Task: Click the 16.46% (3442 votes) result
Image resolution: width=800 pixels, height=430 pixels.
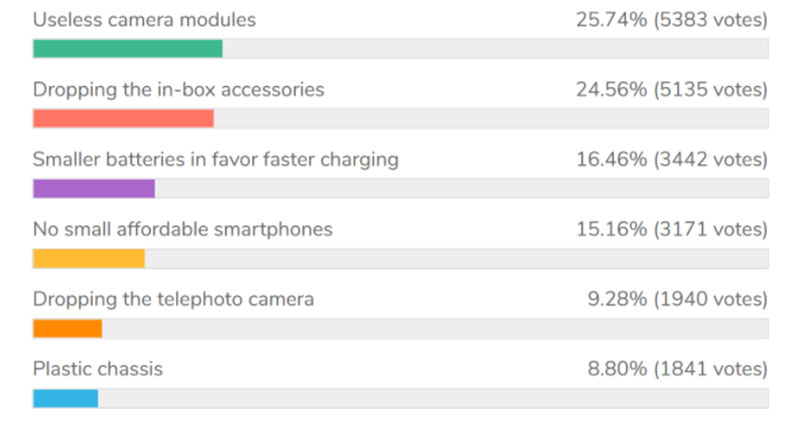Action: click(672, 160)
